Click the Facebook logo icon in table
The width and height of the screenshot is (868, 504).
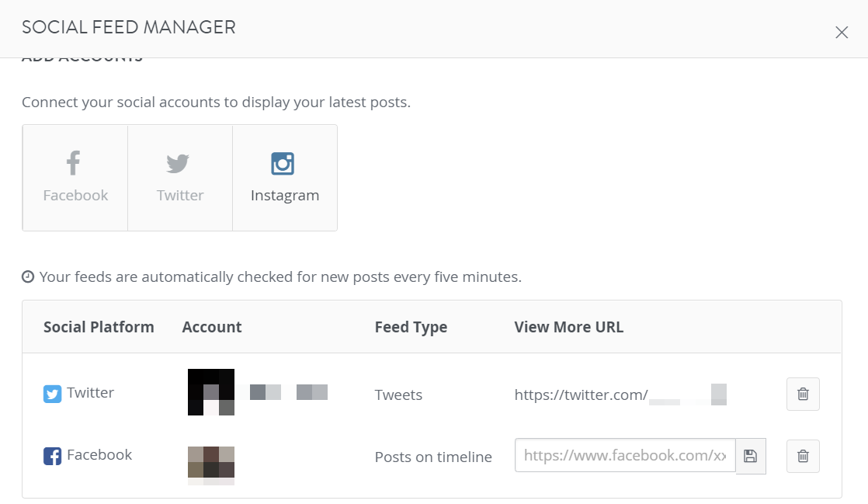point(53,456)
